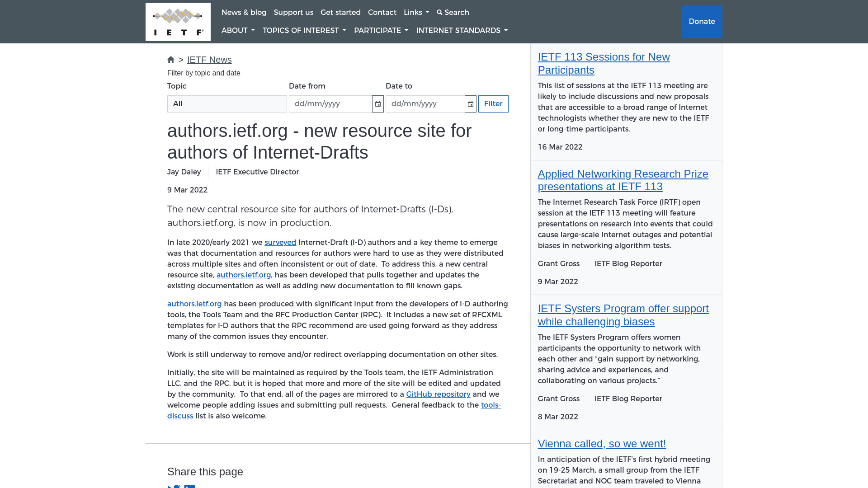This screenshot has height=488, width=868.
Task: Expand the TOPICS OF INTEREST menu
Action: 304,30
